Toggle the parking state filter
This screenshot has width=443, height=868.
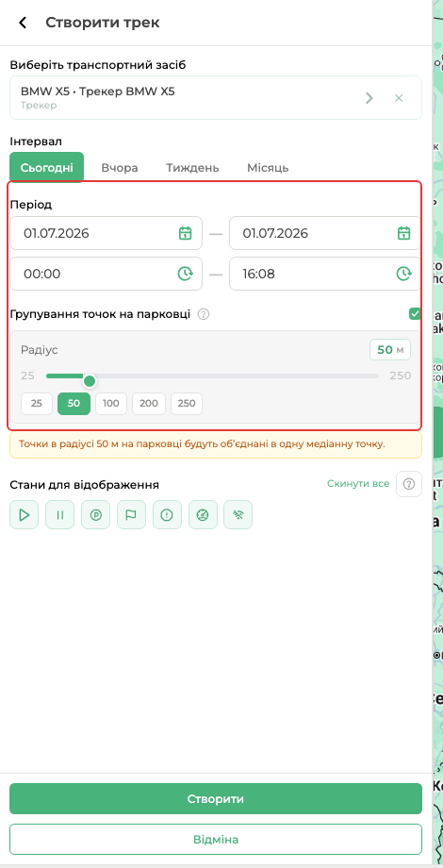[x=95, y=515]
